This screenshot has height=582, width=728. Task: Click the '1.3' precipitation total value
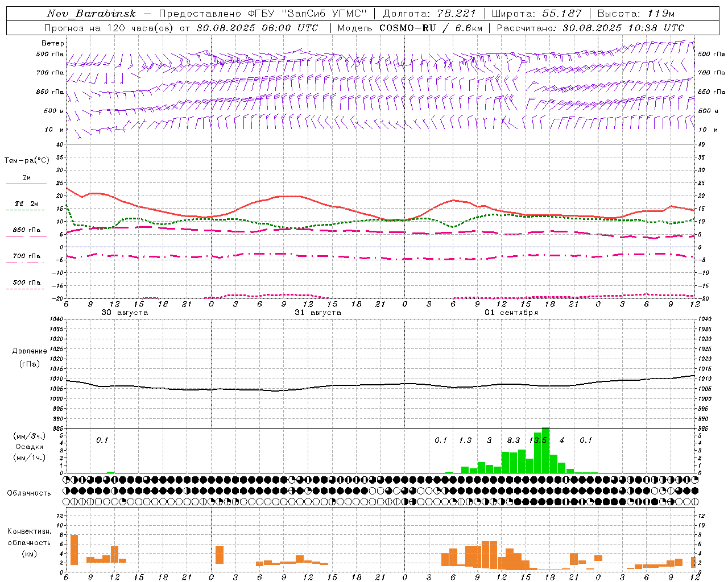point(465,440)
